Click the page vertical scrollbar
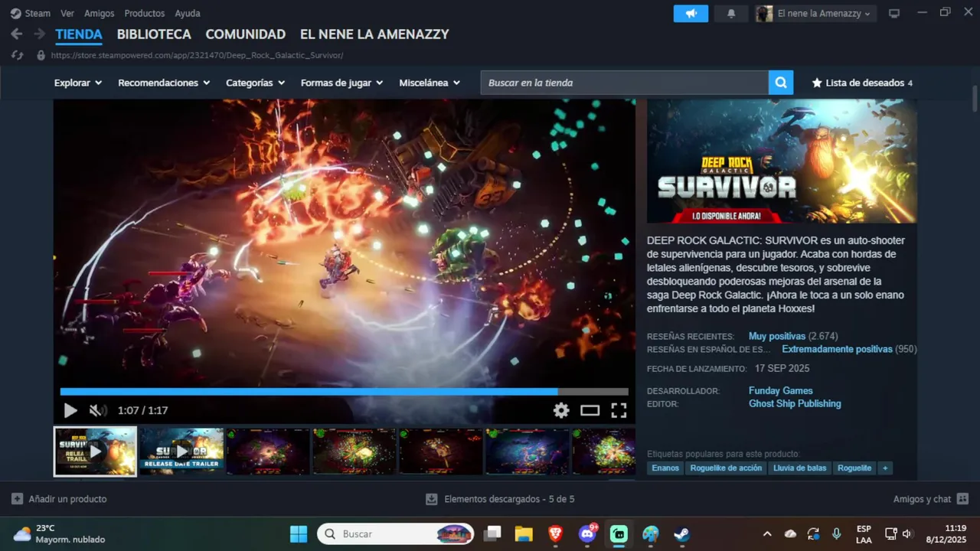This screenshot has width=980, height=551. pyautogui.click(x=974, y=99)
